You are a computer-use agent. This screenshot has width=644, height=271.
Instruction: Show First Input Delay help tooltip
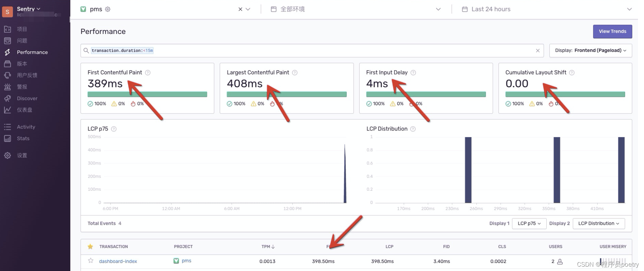(x=413, y=73)
